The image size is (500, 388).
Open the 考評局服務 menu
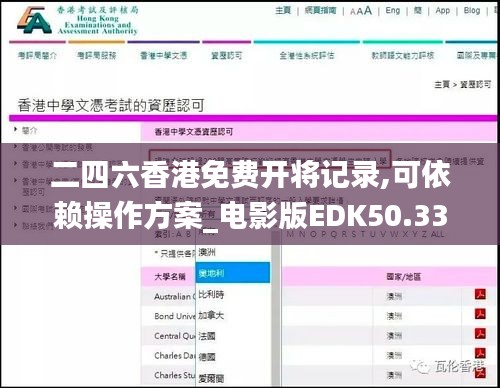pos(97,55)
